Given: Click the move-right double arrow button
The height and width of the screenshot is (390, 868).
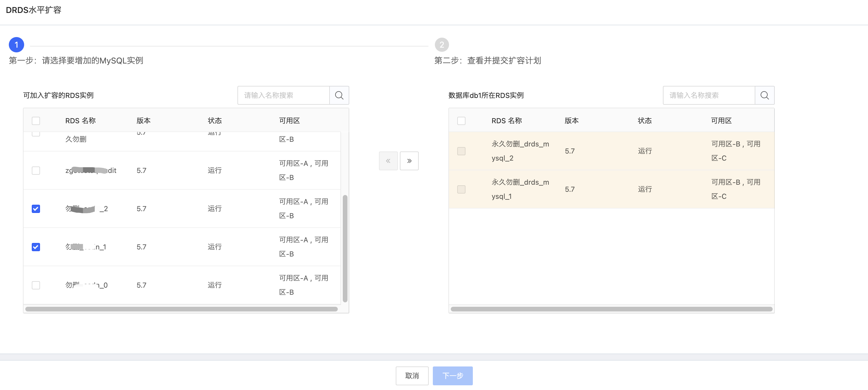Looking at the screenshot, I should click(x=409, y=161).
